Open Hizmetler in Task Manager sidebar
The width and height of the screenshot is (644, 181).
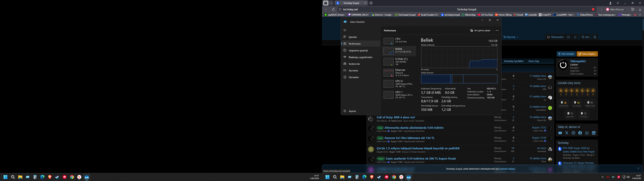tap(361, 77)
